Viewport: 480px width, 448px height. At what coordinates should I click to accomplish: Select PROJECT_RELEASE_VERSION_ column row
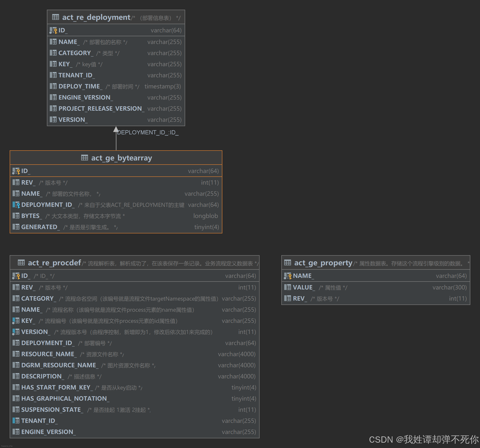point(101,108)
